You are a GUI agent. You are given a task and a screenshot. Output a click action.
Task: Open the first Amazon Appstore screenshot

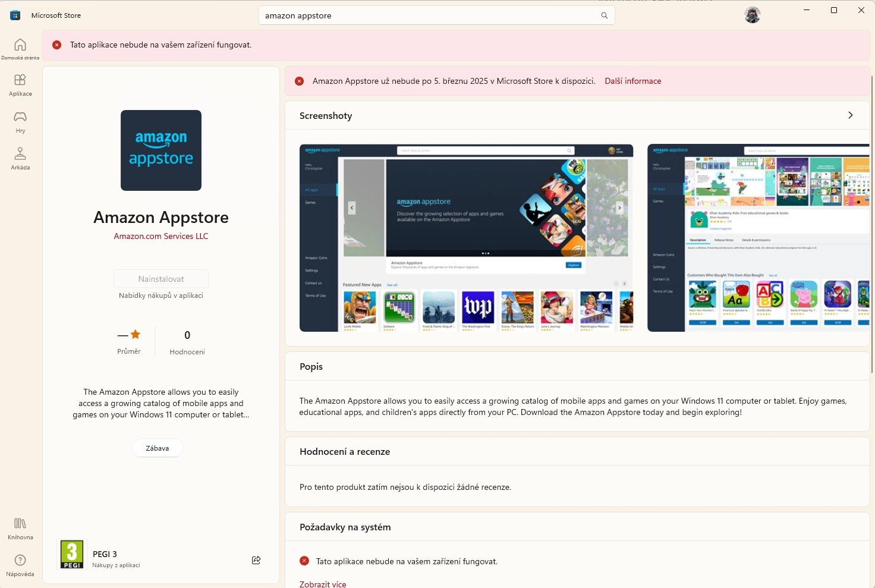pos(467,237)
